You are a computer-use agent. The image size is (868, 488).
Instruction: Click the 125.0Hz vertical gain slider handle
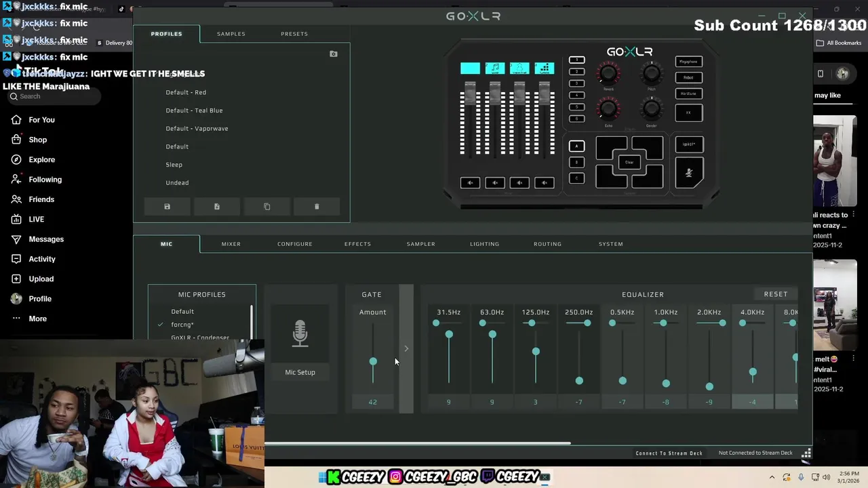pos(536,352)
